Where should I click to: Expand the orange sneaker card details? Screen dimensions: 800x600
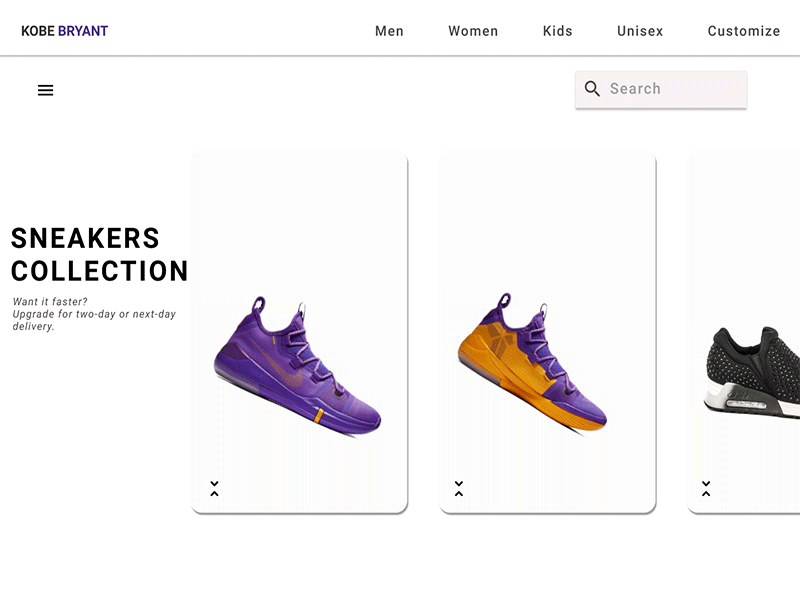(x=459, y=489)
